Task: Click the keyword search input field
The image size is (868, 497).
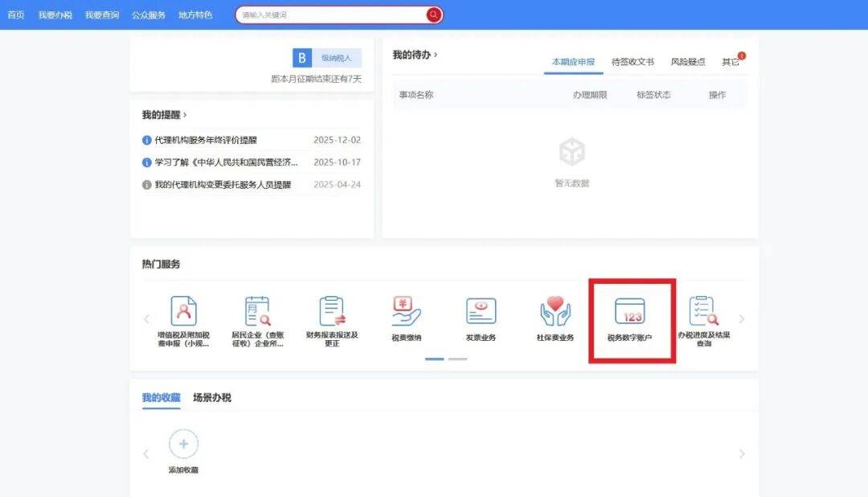Action: click(x=331, y=15)
